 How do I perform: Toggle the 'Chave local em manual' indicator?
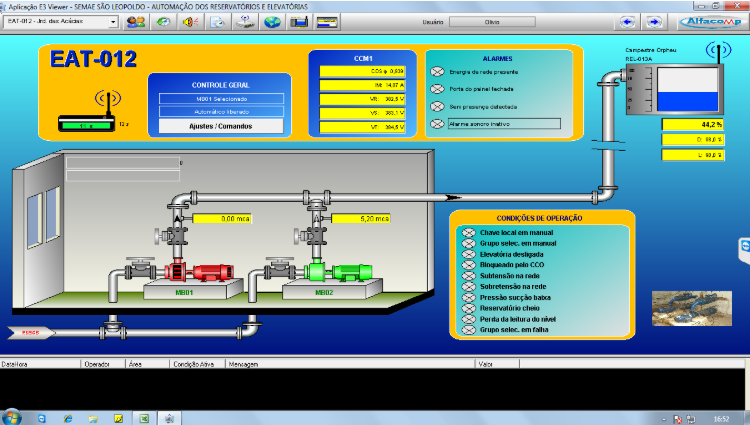(467, 232)
